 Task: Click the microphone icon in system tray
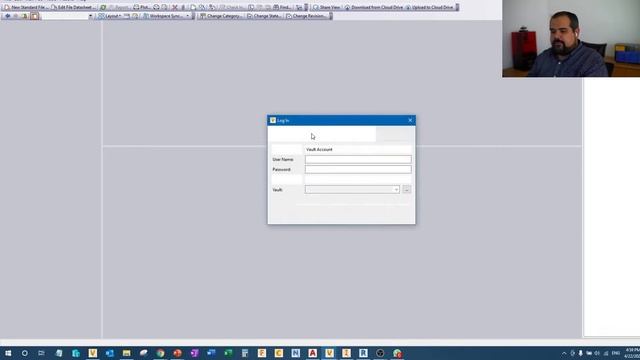pyautogui.click(x=580, y=353)
